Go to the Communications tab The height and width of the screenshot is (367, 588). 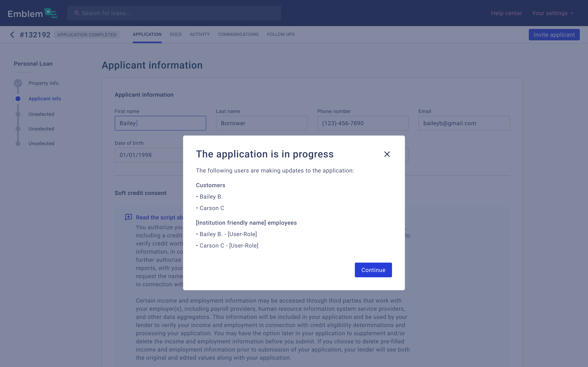click(238, 34)
